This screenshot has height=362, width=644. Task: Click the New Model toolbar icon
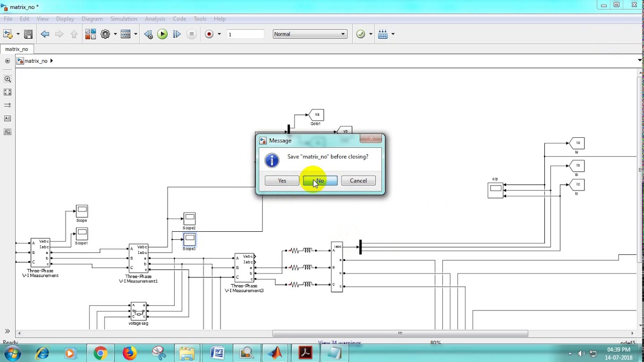tap(8, 34)
